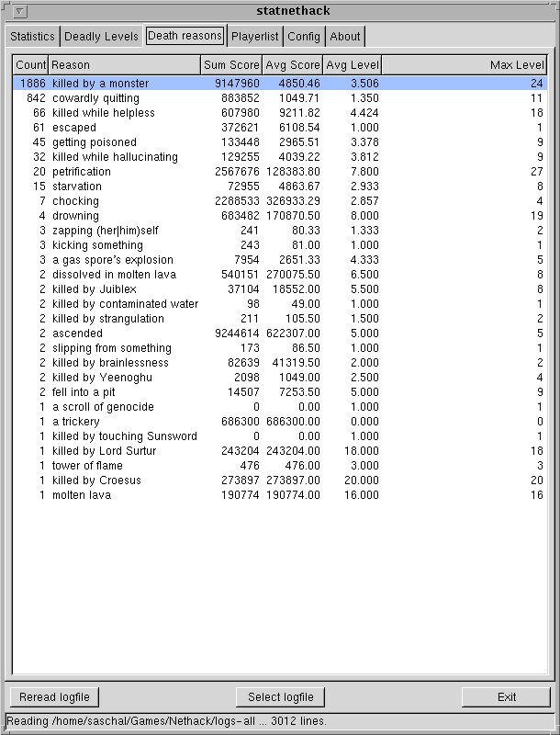Select the 'molten lava' row with score 190774
Viewport: 560px width, 735px height.
coord(280,494)
